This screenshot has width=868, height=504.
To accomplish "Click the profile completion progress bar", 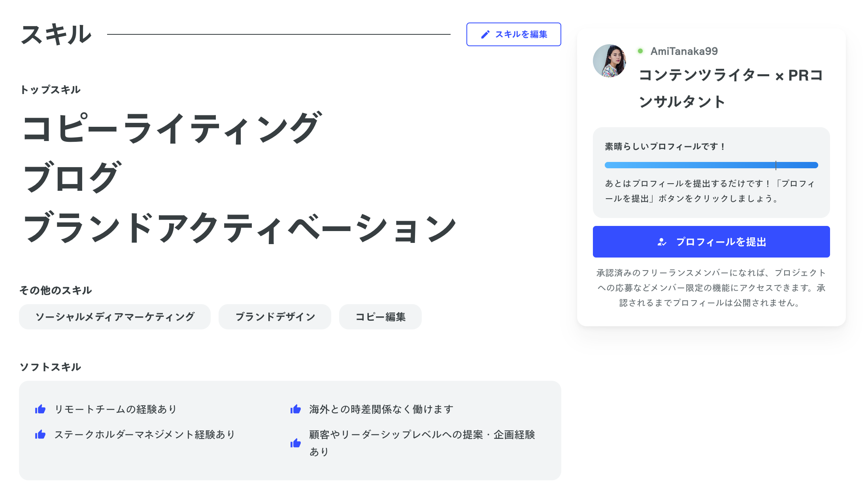I will point(711,165).
